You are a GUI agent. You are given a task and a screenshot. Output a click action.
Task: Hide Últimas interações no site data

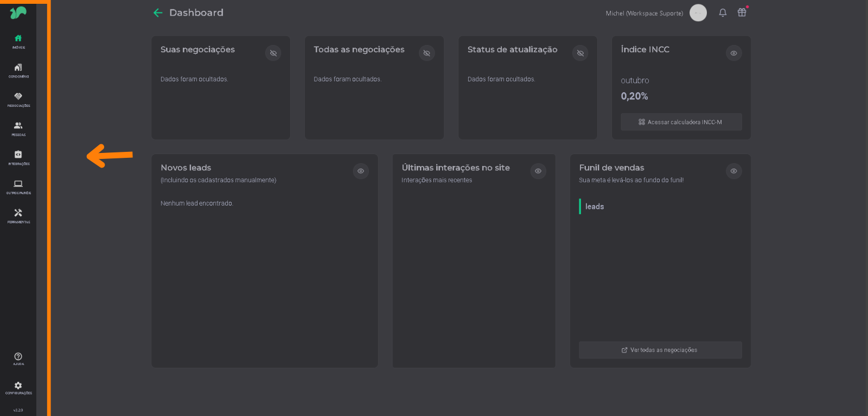click(x=538, y=171)
